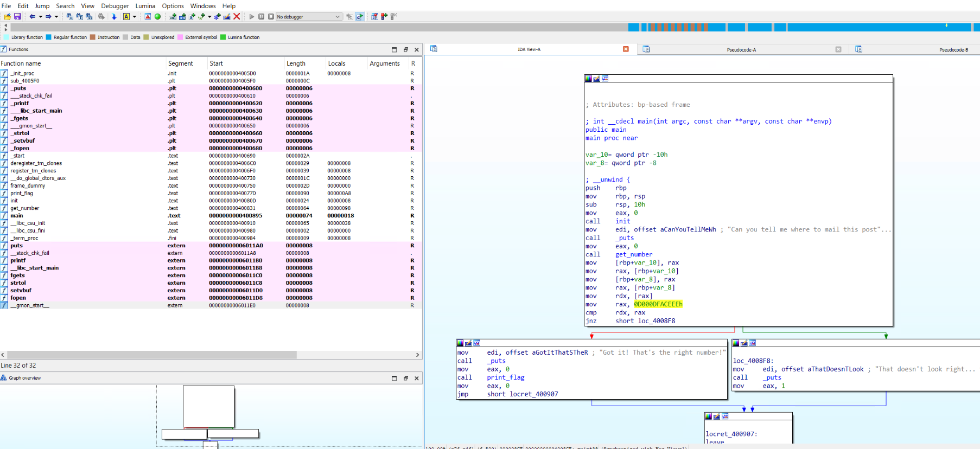Click the blue star toolbar icon

pos(217,17)
